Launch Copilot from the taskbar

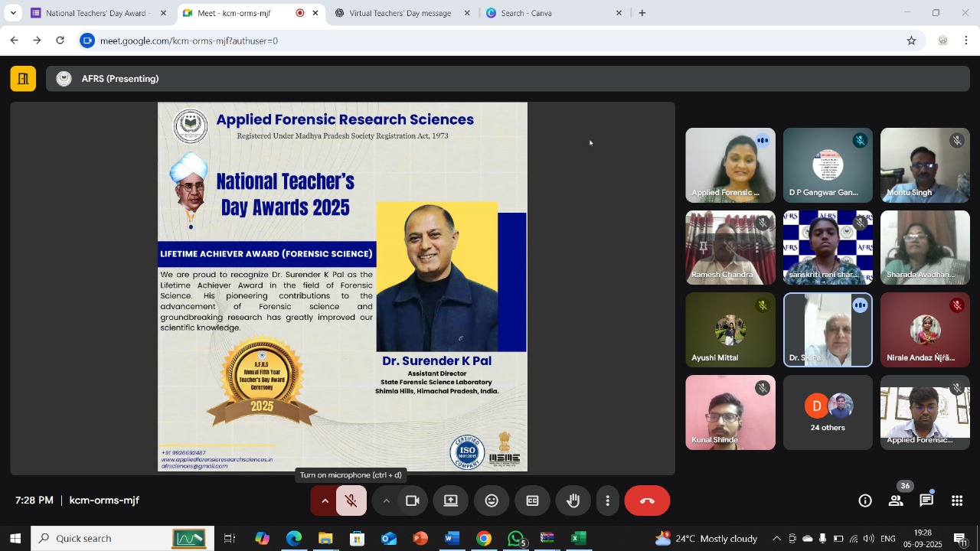point(262,539)
